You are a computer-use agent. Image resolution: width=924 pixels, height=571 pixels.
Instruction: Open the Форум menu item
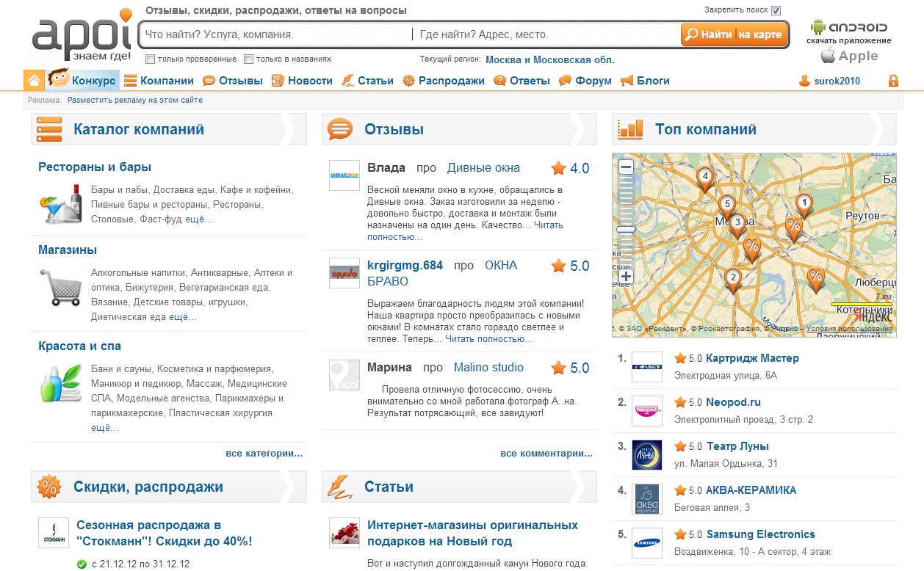(585, 81)
